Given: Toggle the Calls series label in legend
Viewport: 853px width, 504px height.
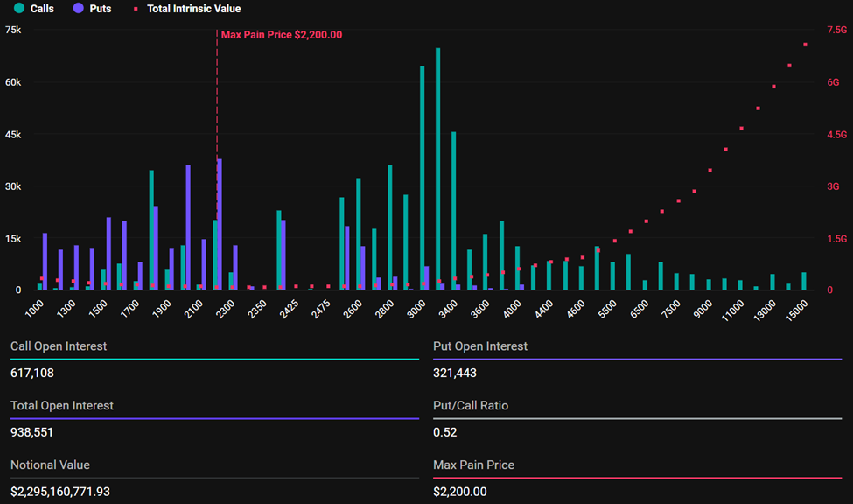Looking at the screenshot, I should 42,9.
